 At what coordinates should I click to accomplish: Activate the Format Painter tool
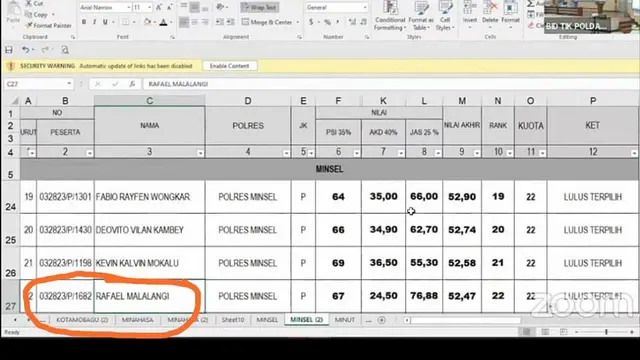point(49,25)
